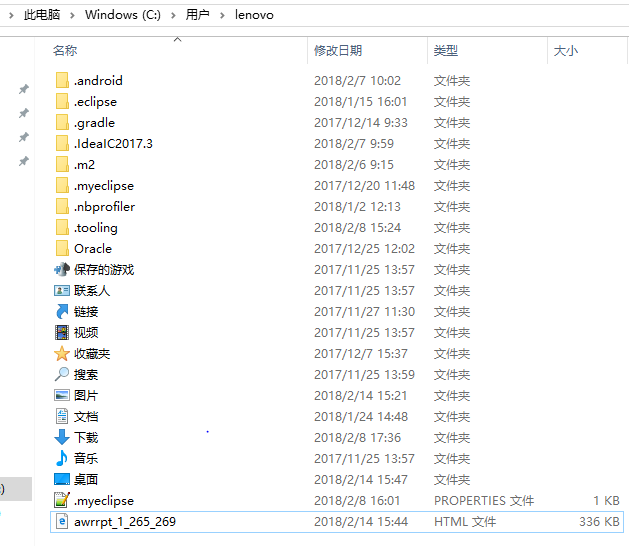Click the date 2017/12/14 9:33
This screenshot has width=629, height=546.
(361, 122)
